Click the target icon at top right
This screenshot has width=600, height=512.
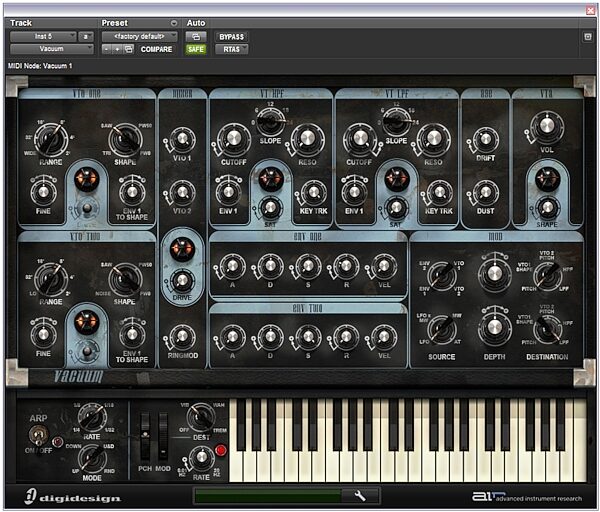588,37
